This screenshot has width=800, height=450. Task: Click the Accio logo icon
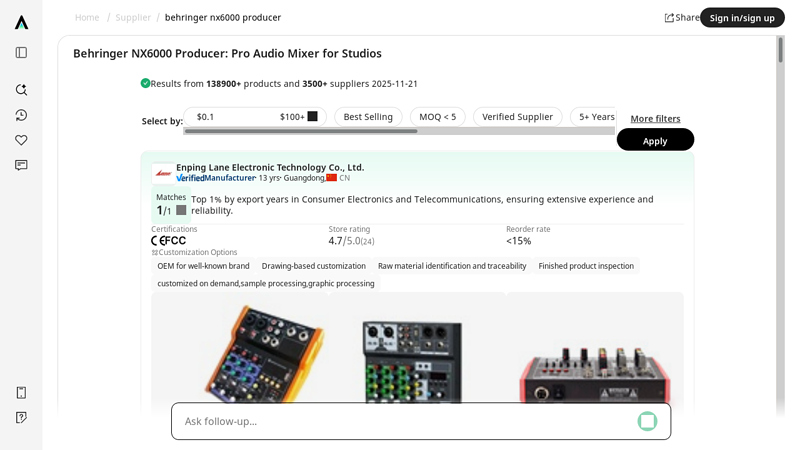[21, 22]
